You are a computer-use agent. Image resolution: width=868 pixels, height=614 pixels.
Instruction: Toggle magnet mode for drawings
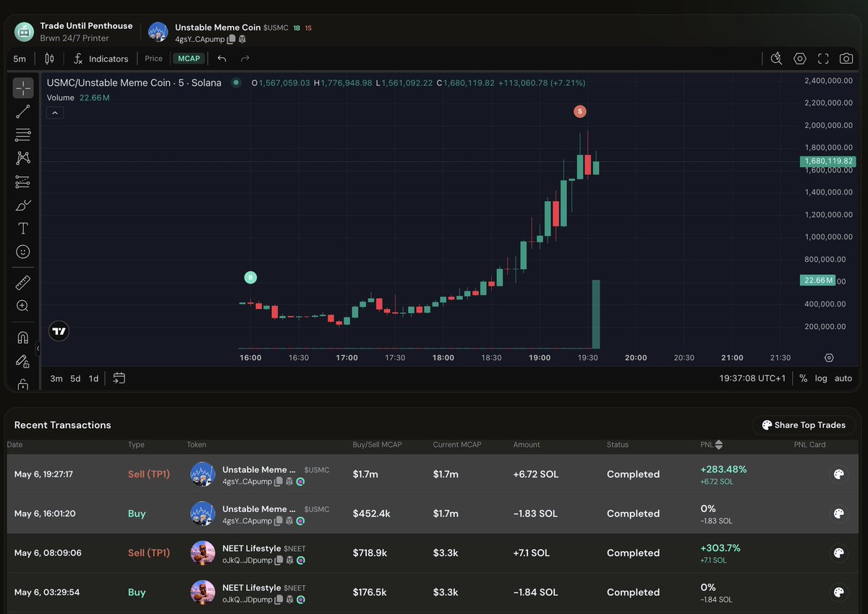coord(23,337)
